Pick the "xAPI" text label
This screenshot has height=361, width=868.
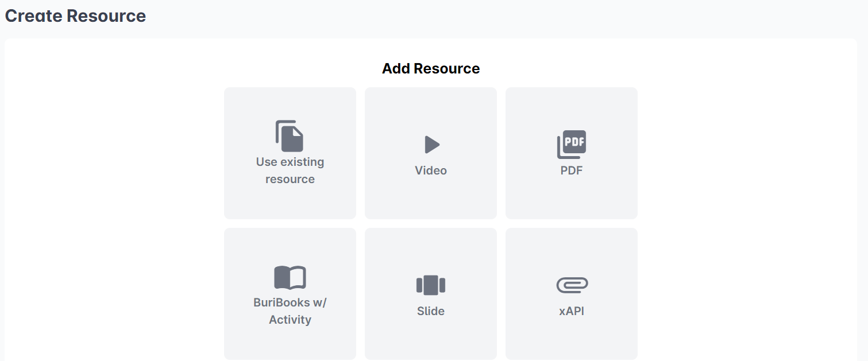[x=572, y=311]
